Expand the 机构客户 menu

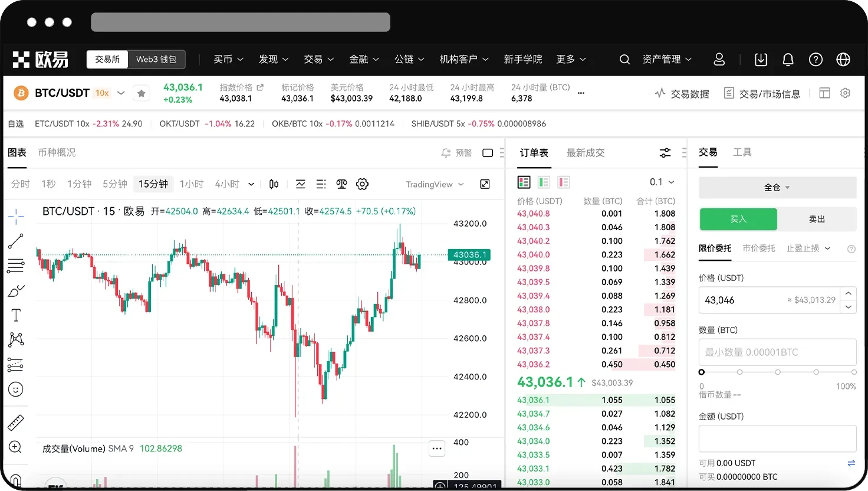tap(464, 59)
